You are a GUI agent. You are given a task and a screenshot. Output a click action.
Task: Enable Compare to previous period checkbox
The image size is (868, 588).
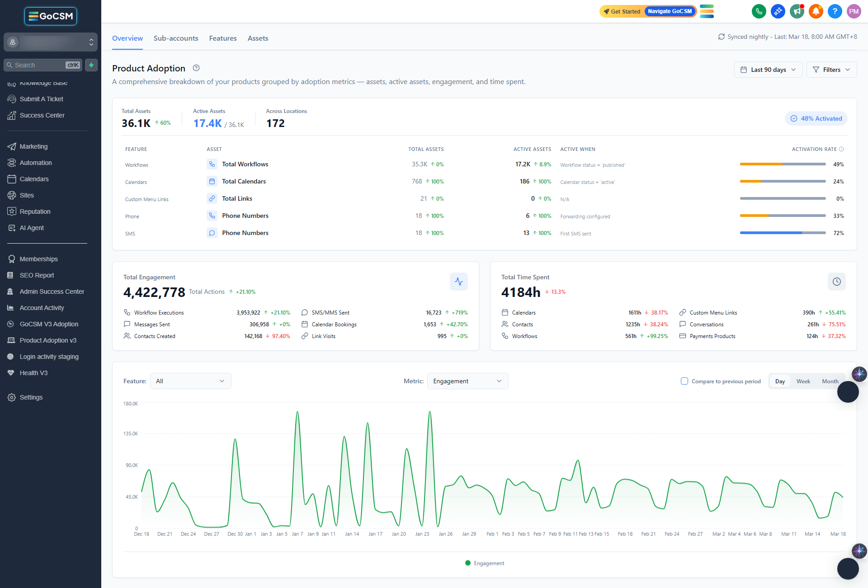tap(684, 381)
